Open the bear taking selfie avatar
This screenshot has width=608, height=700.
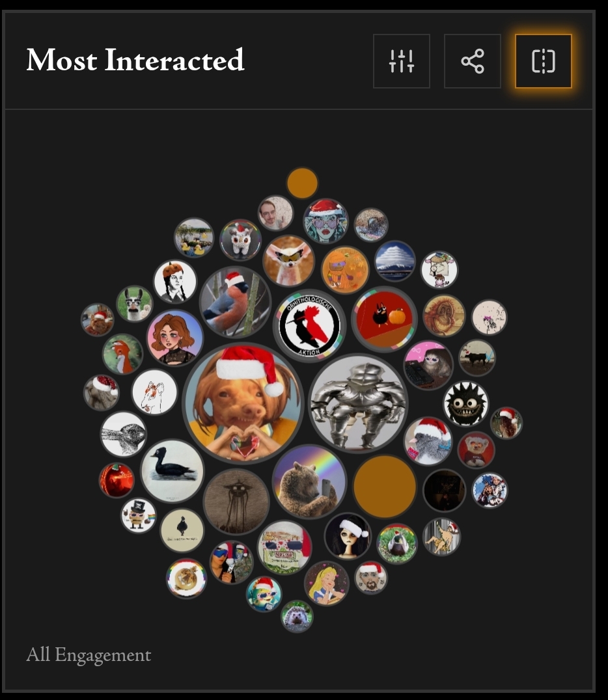(309, 481)
